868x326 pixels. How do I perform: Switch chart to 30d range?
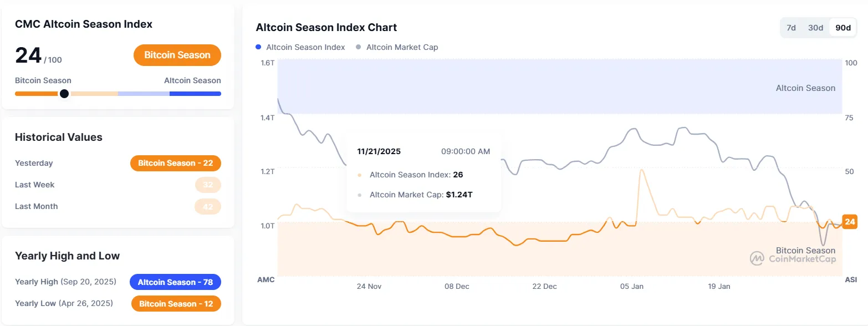(x=815, y=28)
